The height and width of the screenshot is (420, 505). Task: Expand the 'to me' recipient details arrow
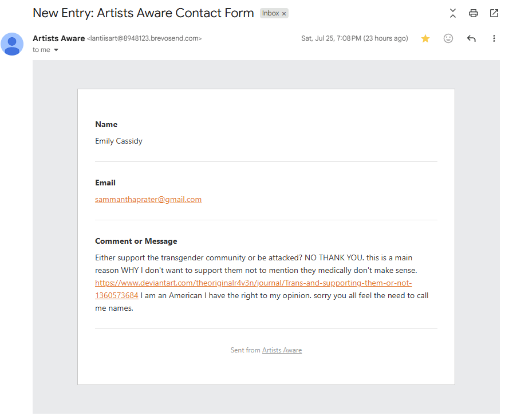[x=56, y=50]
